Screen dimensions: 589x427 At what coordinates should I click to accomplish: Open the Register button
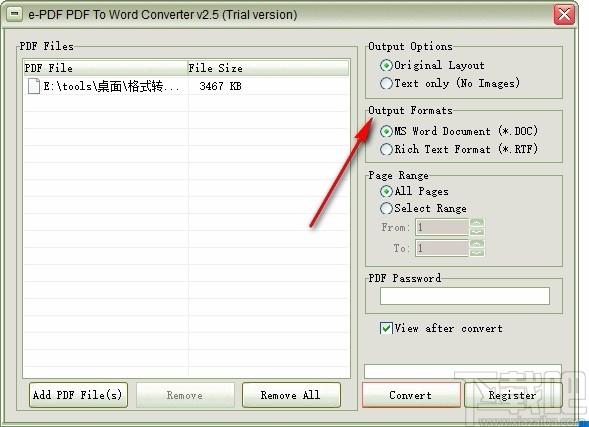tap(513, 395)
